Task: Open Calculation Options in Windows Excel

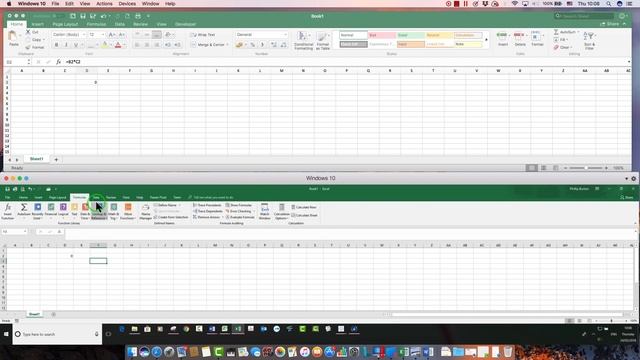Action: (x=282, y=211)
